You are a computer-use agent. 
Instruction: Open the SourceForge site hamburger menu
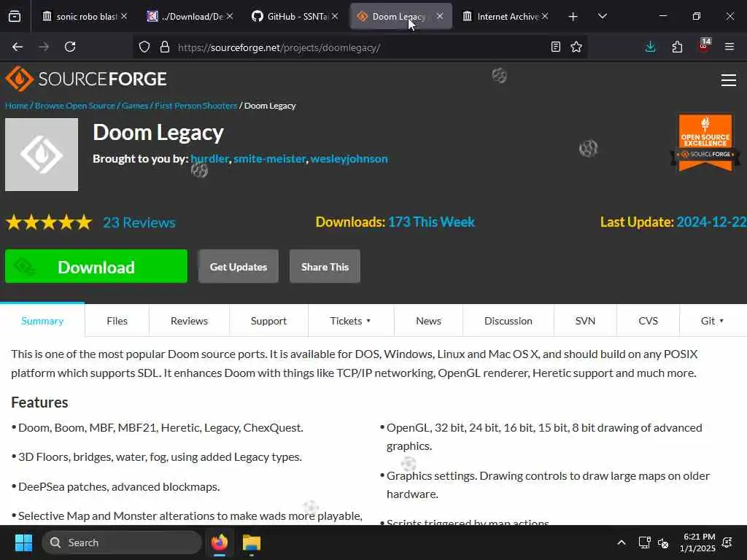click(729, 80)
